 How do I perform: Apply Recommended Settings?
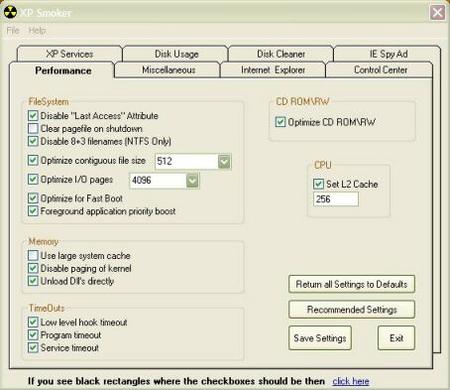click(352, 310)
